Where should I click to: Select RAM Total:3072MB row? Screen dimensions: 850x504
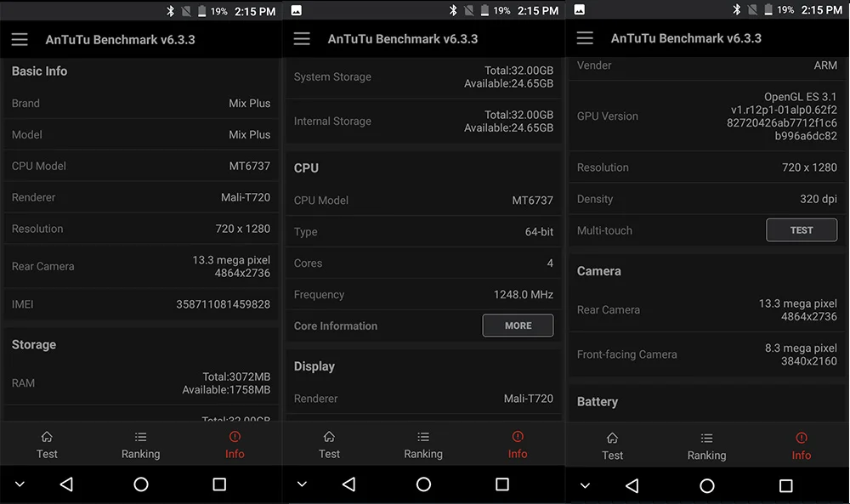(x=141, y=383)
